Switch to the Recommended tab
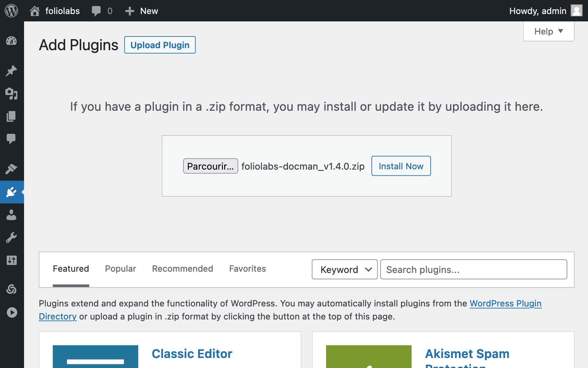Viewport: 588px width, 368px height. coord(182,269)
